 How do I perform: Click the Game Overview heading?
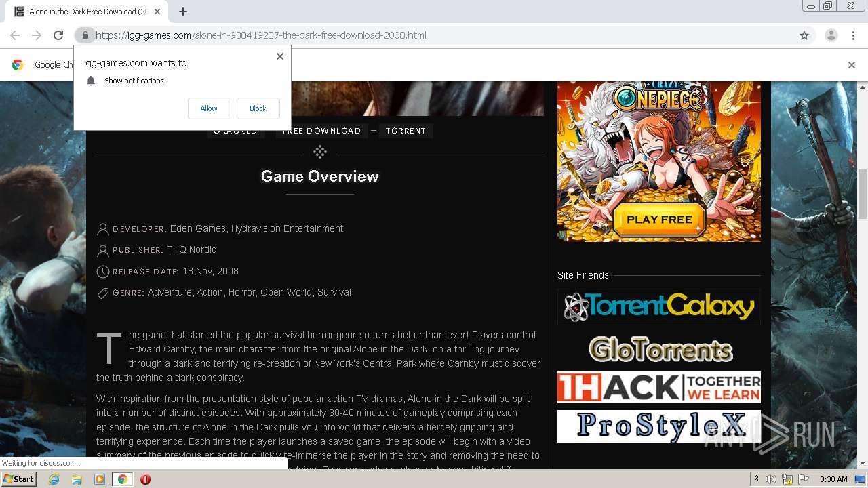[320, 176]
